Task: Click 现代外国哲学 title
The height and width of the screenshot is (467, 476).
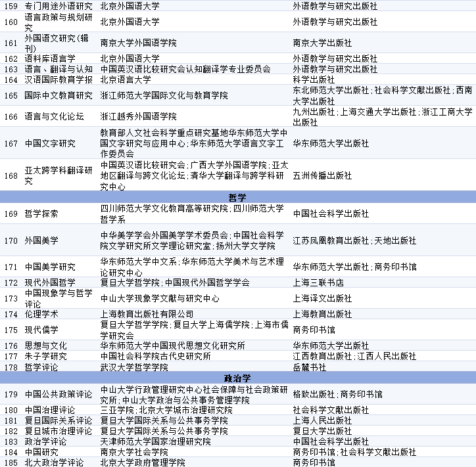Action: (50, 282)
